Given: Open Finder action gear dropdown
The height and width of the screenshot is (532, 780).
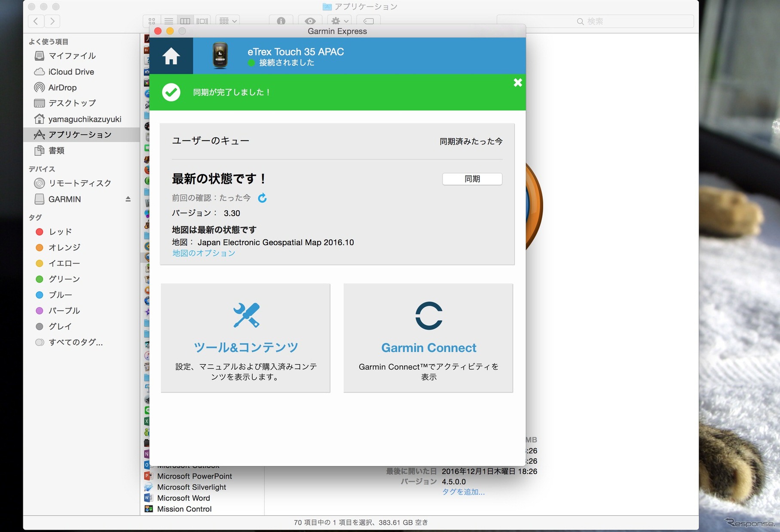Looking at the screenshot, I should click(x=340, y=21).
